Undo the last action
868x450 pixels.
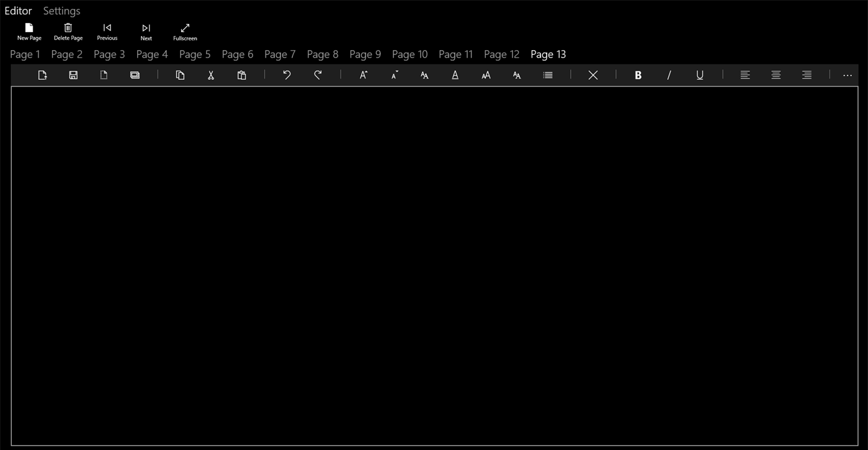[287, 75]
